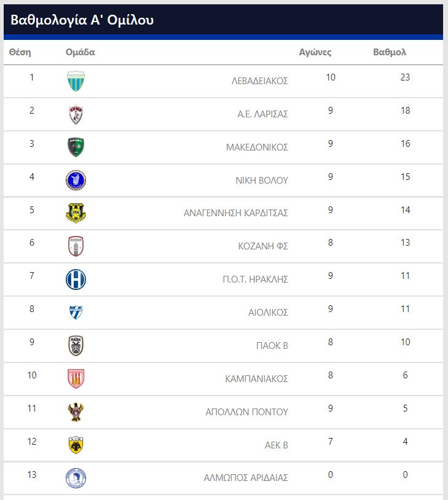Open the ΝΙΚΗ ΒΟΛΟΥ team name link
The height and width of the screenshot is (500, 448).
(262, 181)
